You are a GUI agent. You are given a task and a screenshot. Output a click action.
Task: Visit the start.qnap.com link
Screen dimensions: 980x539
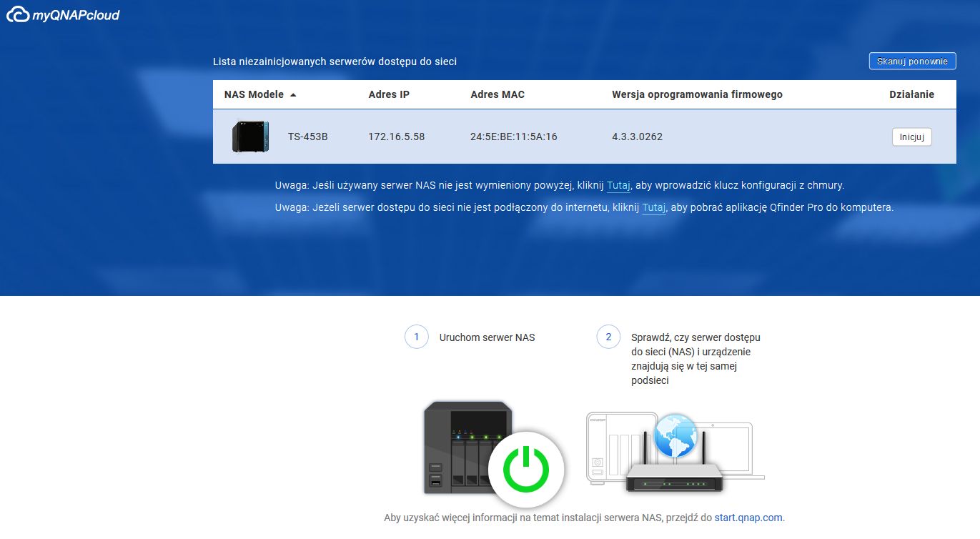[x=748, y=518]
